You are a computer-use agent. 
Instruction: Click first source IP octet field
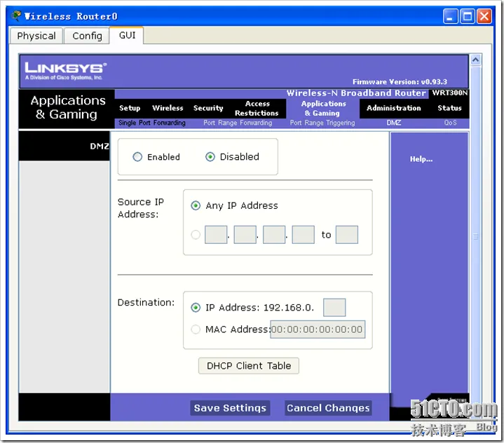click(216, 235)
